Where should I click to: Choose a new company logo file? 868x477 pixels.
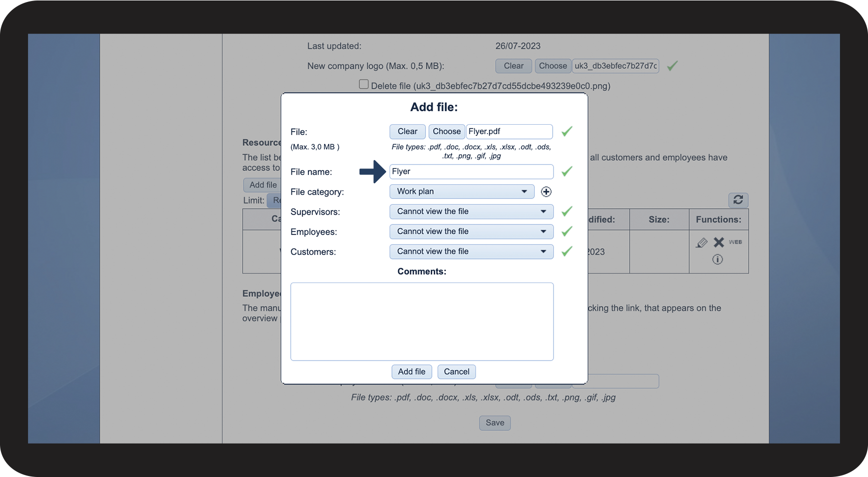pos(553,66)
